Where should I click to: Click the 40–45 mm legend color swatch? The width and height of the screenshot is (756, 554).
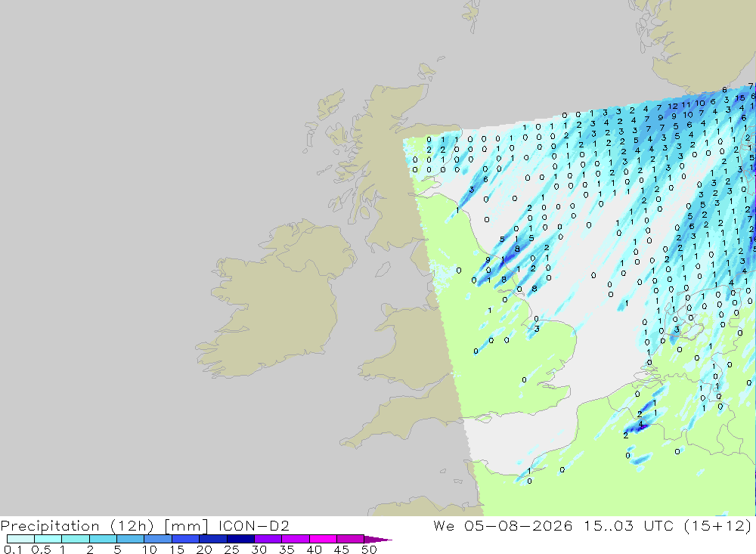(x=323, y=539)
